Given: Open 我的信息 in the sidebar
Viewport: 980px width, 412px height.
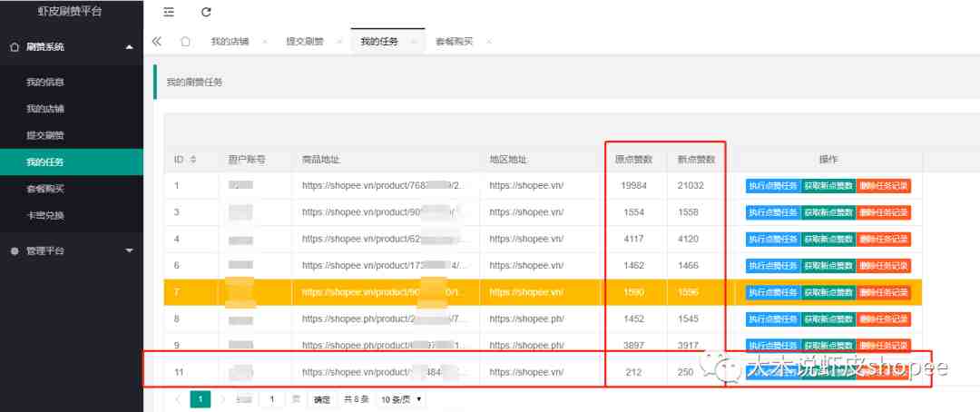Looking at the screenshot, I should pyautogui.click(x=44, y=83).
